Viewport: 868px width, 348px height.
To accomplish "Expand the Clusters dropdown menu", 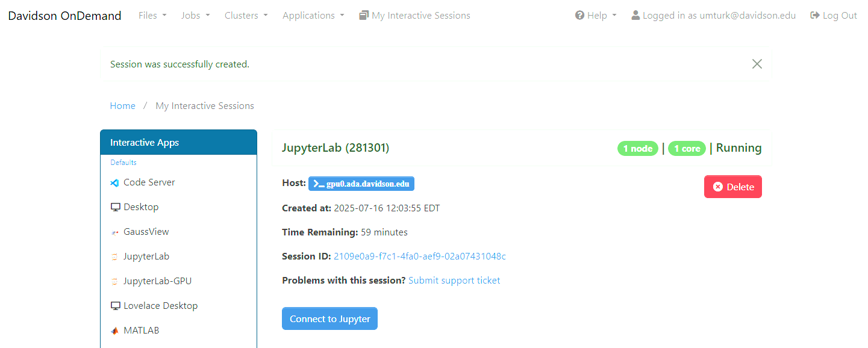I will point(246,16).
